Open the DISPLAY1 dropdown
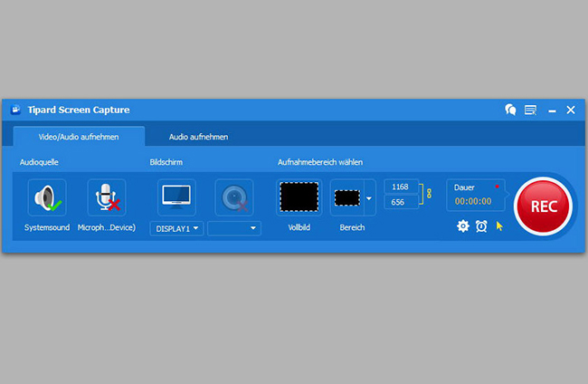 coord(176,228)
